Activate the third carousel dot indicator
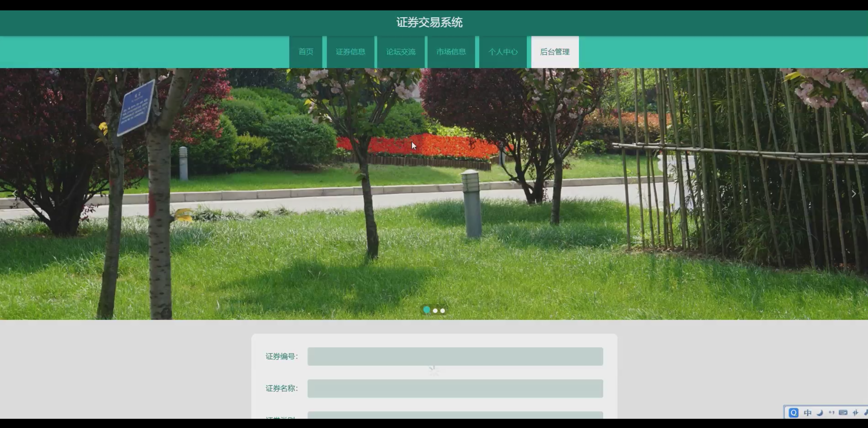This screenshot has height=428, width=868. tap(442, 310)
